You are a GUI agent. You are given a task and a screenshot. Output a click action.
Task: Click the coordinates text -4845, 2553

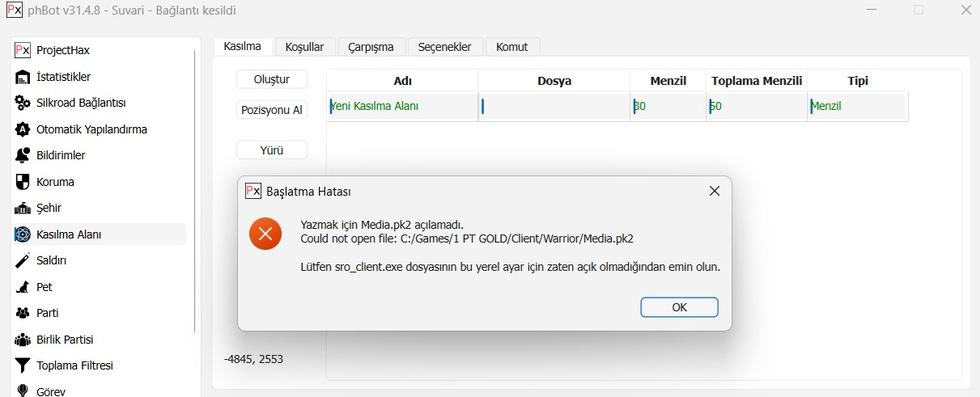tap(253, 359)
